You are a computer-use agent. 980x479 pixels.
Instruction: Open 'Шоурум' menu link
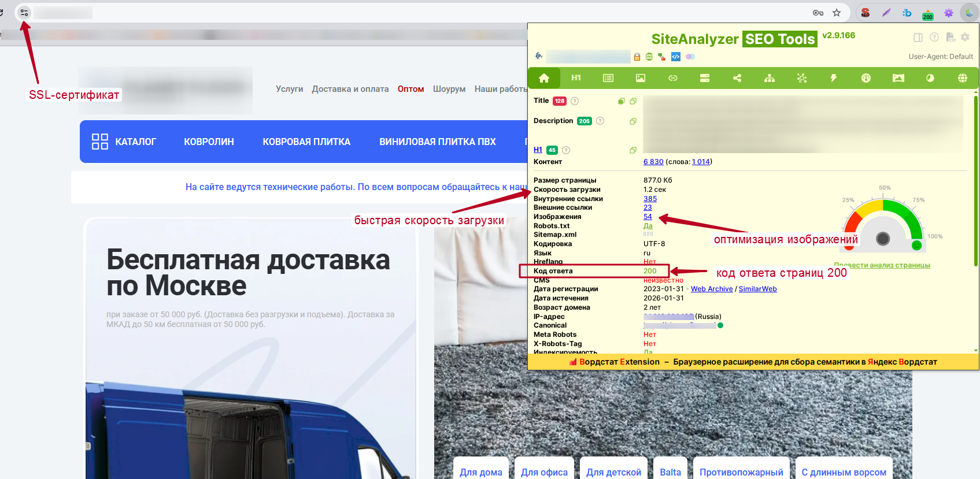point(449,89)
